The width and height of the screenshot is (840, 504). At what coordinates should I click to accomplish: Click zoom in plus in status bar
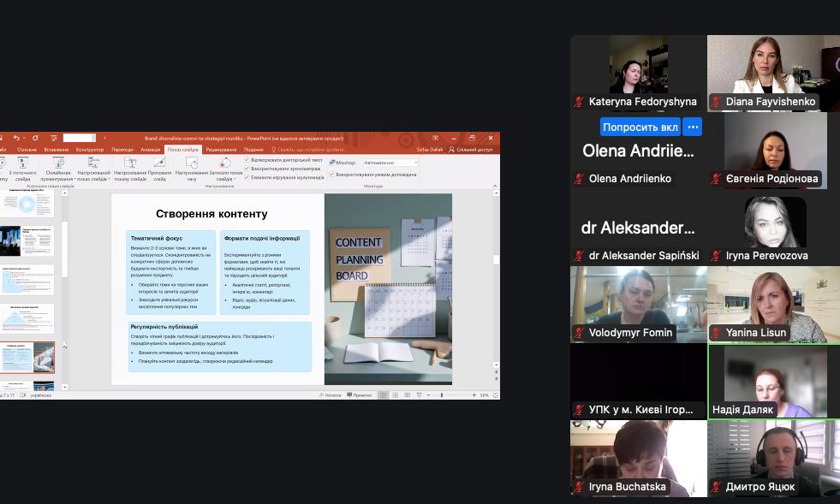[474, 395]
